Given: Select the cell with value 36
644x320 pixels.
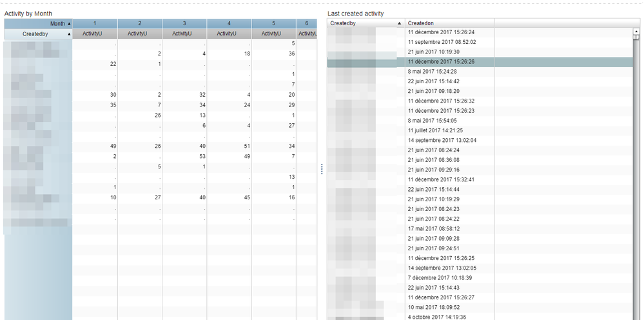Looking at the screenshot, I should point(274,54).
